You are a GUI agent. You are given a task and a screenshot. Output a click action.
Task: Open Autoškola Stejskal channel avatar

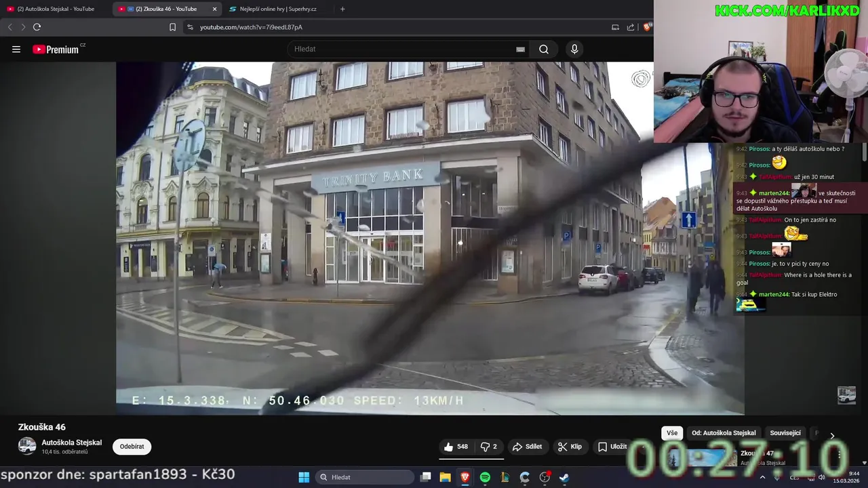(x=27, y=446)
